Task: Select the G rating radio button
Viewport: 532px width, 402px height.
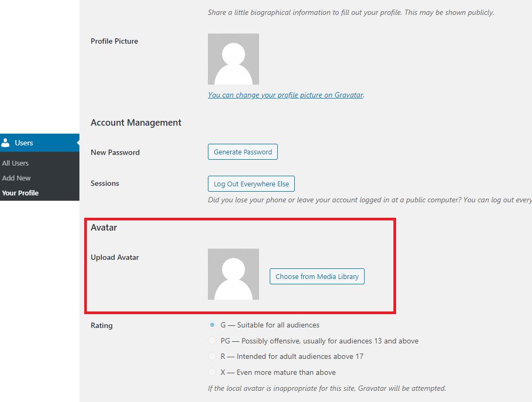Action: pos(213,325)
